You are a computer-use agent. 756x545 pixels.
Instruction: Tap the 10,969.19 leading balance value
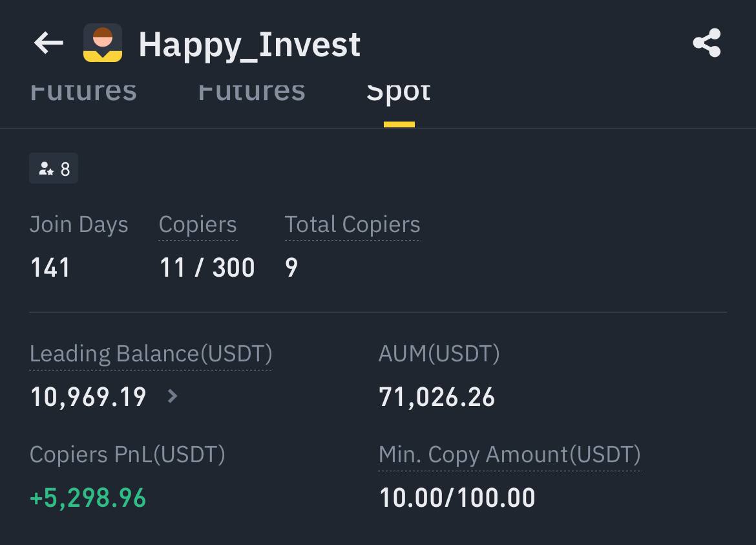[x=89, y=397]
